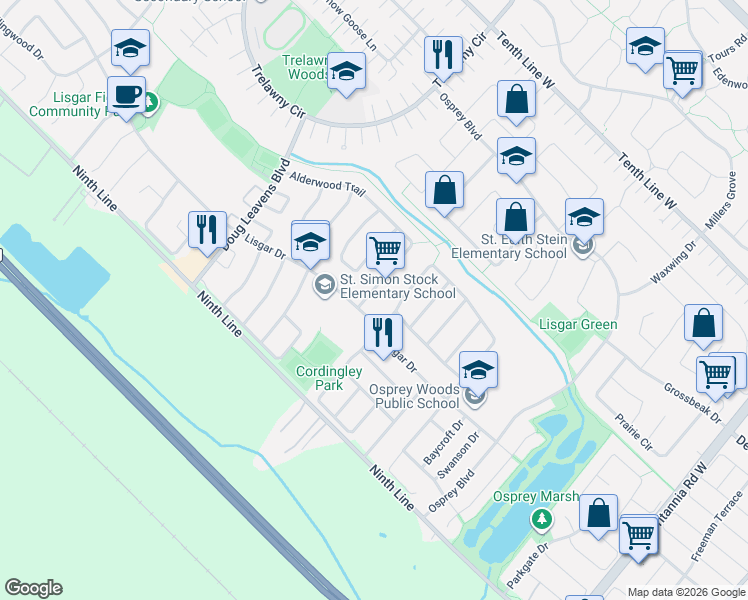Select Lisgar Fields park tree pin

(x=150, y=103)
